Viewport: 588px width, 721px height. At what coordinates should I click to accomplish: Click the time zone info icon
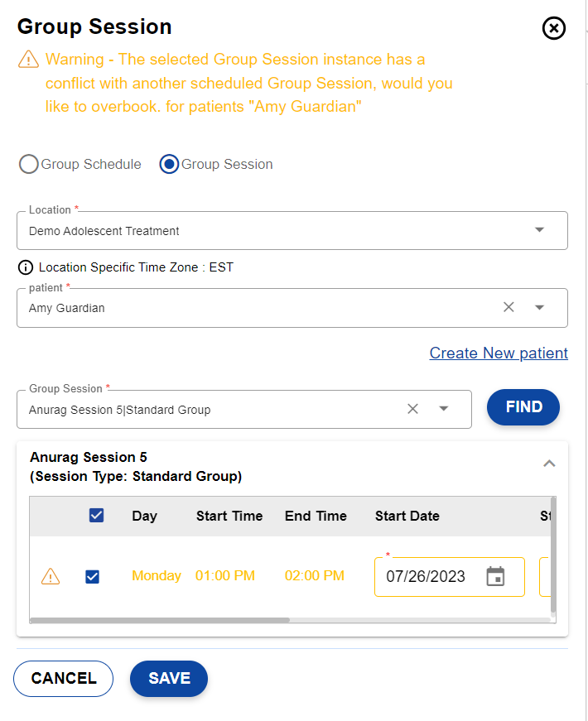click(26, 267)
